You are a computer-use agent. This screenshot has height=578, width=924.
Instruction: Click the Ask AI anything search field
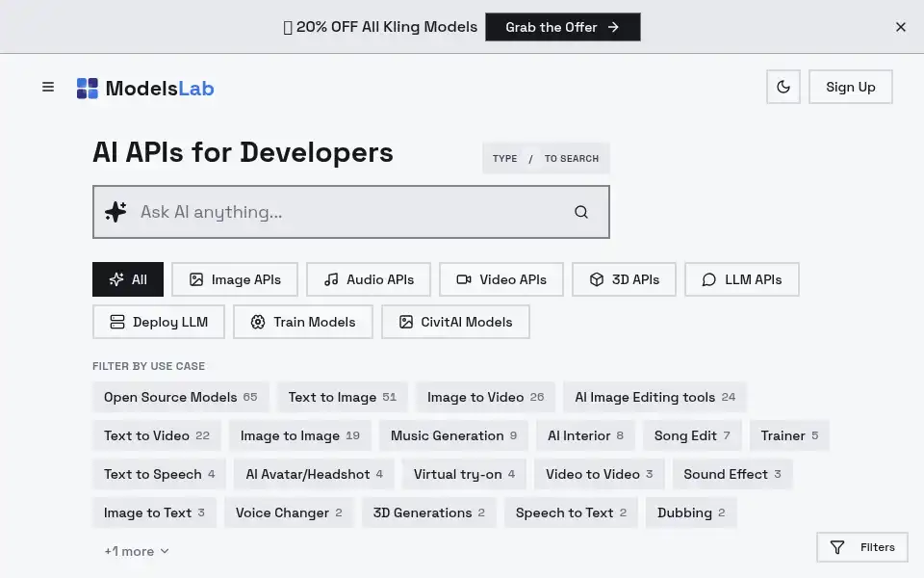pos(351,212)
